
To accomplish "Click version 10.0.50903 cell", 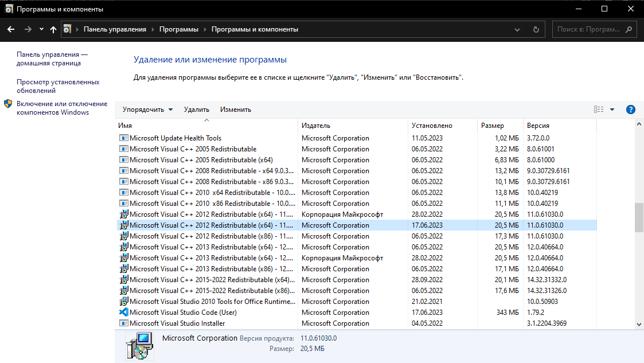I will point(542,302).
